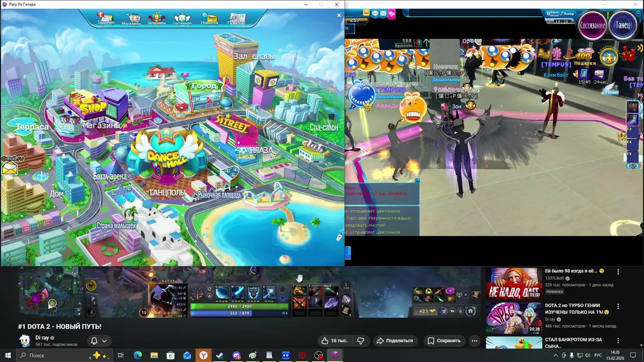Open Состязание icon in top menu
Viewport: 644px width, 362px height.
click(182, 19)
